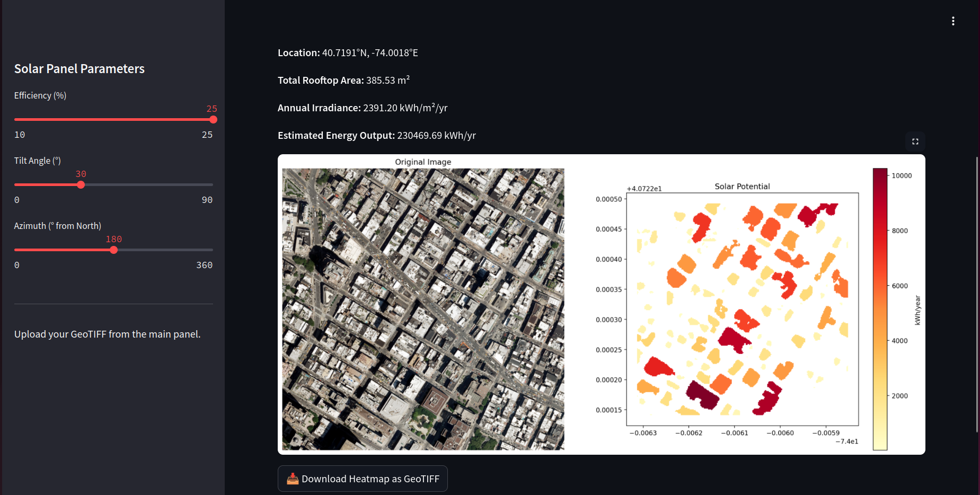Click Download Heatmap as GeoTIFF button
The image size is (980, 495).
(x=363, y=479)
